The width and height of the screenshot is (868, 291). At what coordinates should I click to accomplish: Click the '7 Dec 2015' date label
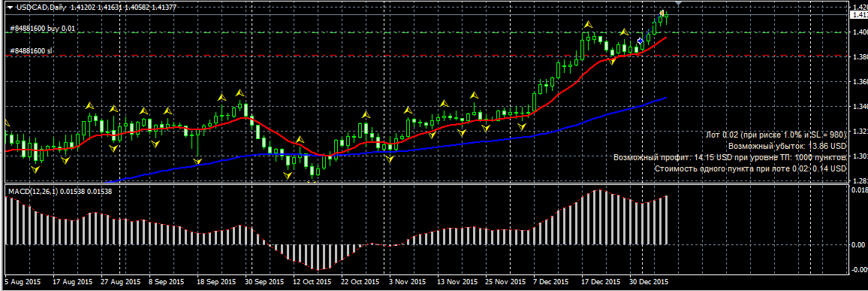click(x=551, y=281)
